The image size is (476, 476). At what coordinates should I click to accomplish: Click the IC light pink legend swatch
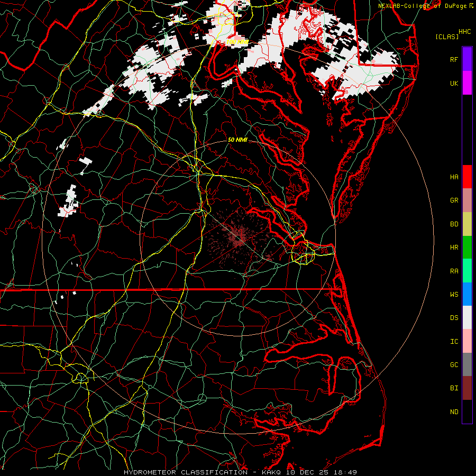(x=467, y=341)
